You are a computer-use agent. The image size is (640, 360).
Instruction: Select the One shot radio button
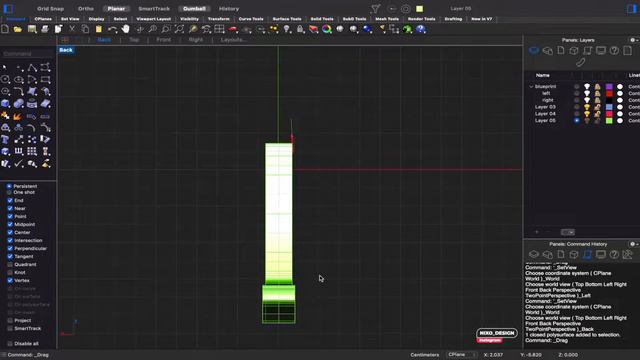pos(9,192)
